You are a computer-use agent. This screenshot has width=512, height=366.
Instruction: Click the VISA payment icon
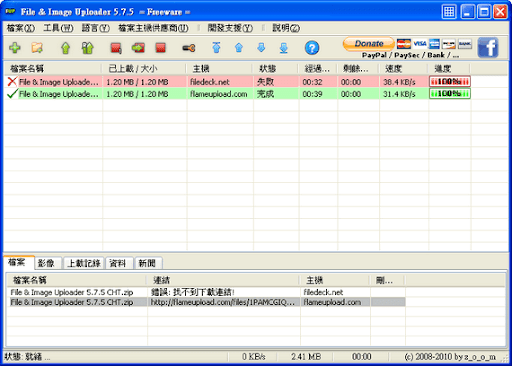[x=420, y=44]
